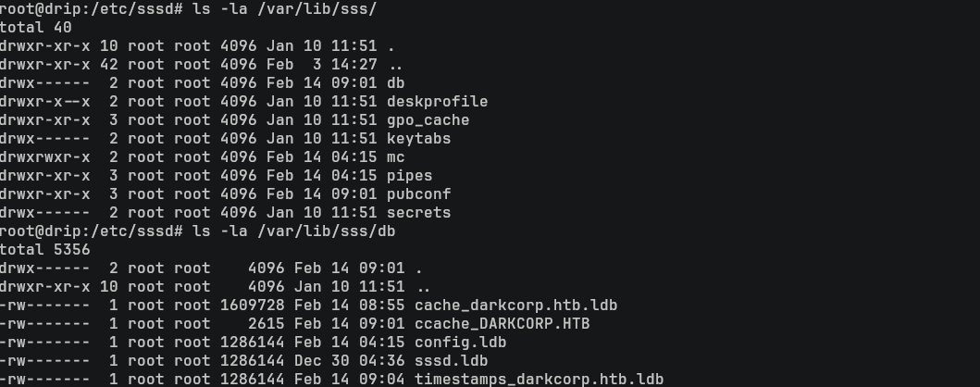Click the sssd.ldb filename
980x387 pixels.
point(451,361)
